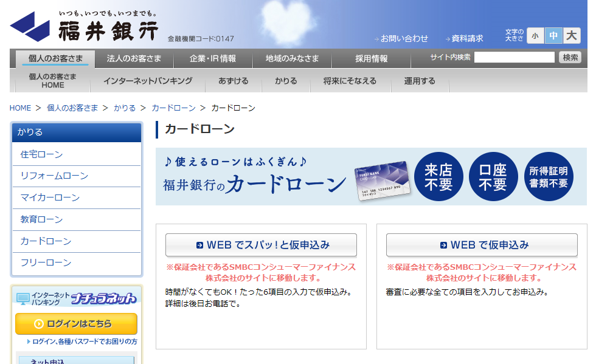
Task: Click the 口座不要 circle badge
Action: click(x=493, y=177)
